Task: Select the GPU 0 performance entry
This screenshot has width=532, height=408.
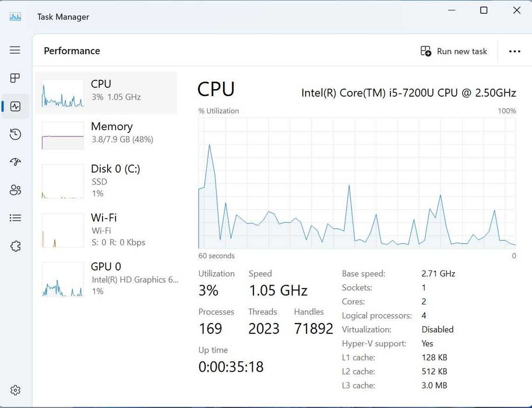Action: point(106,279)
